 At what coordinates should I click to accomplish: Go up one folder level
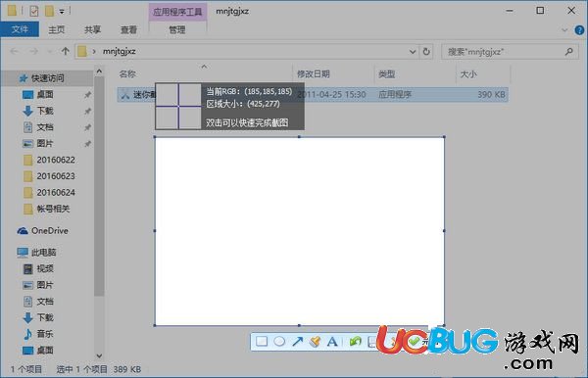click(66, 51)
